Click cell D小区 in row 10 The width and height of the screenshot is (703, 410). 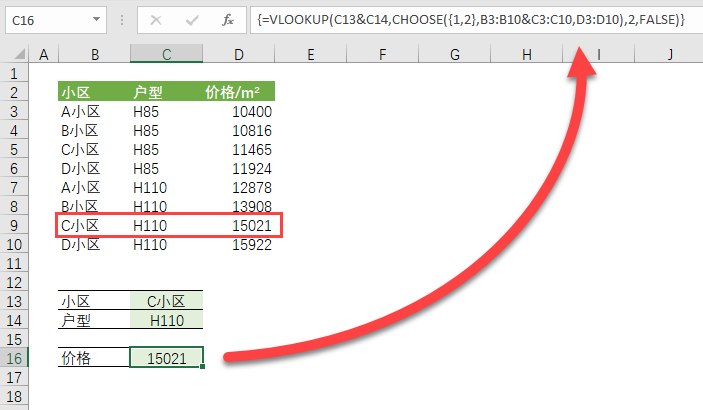coord(94,244)
